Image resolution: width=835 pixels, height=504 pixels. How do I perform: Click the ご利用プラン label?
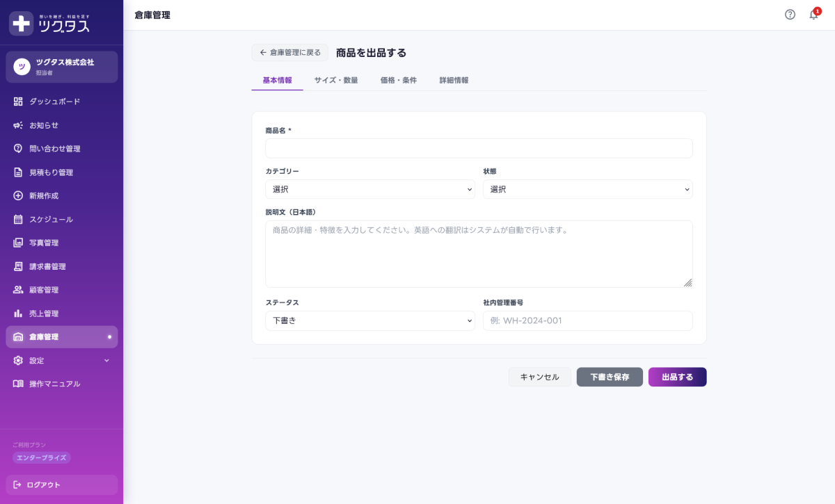pyautogui.click(x=29, y=445)
